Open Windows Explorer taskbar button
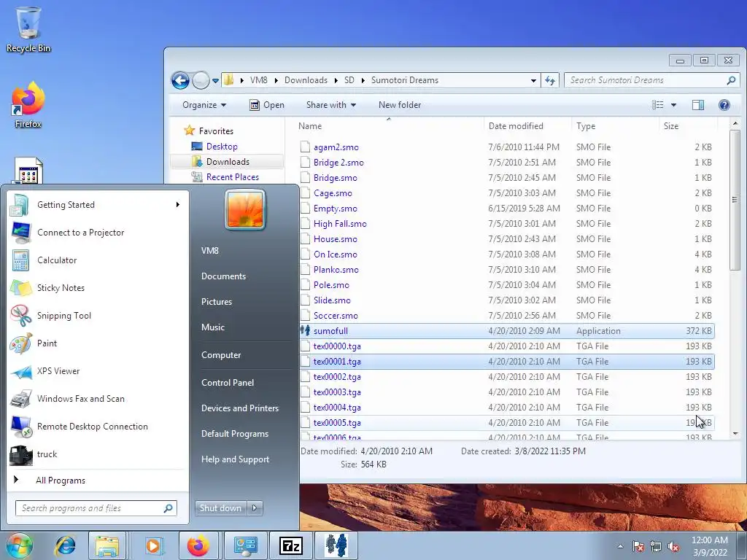The height and width of the screenshot is (560, 747). coord(107,545)
